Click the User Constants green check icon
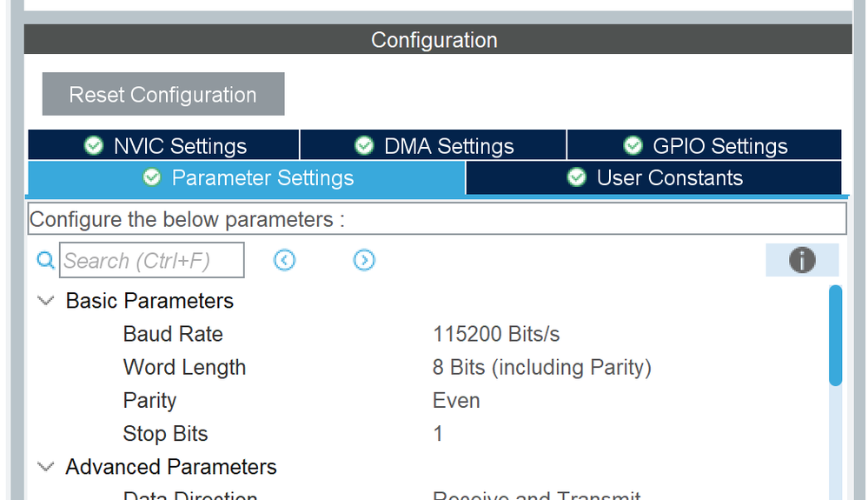The width and height of the screenshot is (868, 500). pyautogui.click(x=576, y=177)
